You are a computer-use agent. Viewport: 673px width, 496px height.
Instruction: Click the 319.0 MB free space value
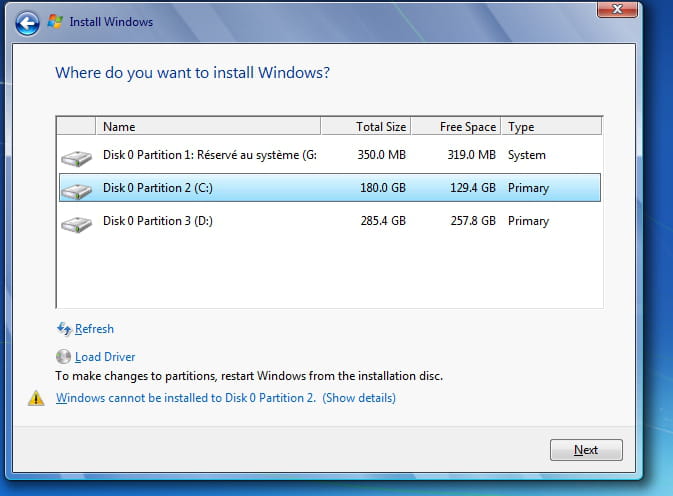(x=471, y=155)
